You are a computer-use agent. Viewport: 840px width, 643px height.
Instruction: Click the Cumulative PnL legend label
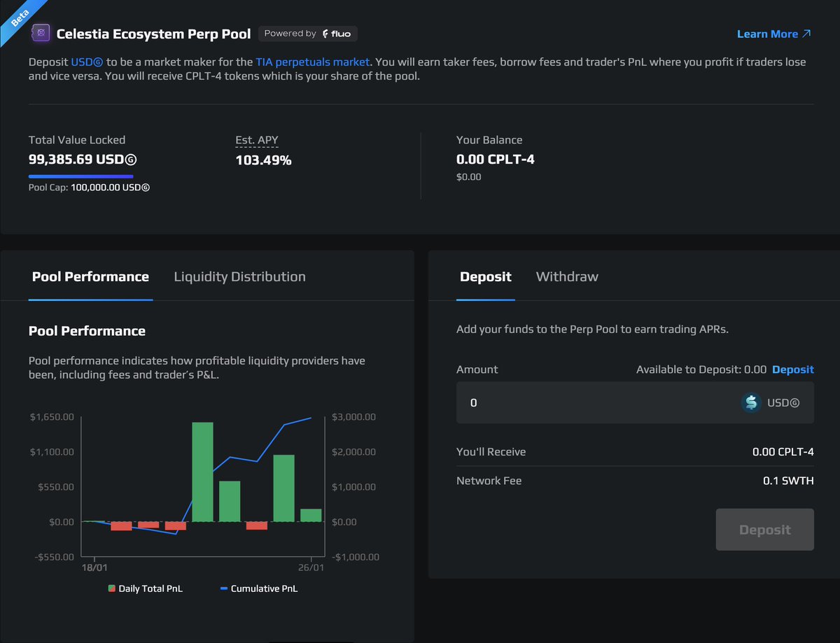264,588
